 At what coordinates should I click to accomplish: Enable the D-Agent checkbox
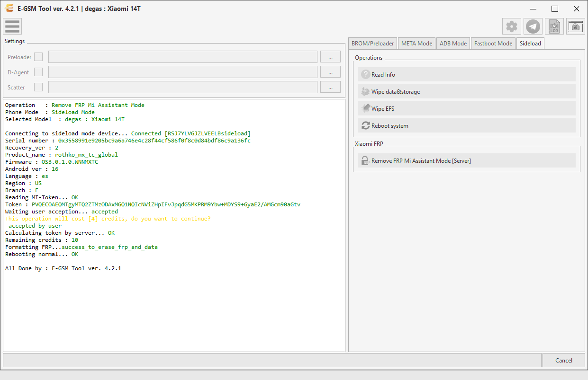pyautogui.click(x=38, y=72)
